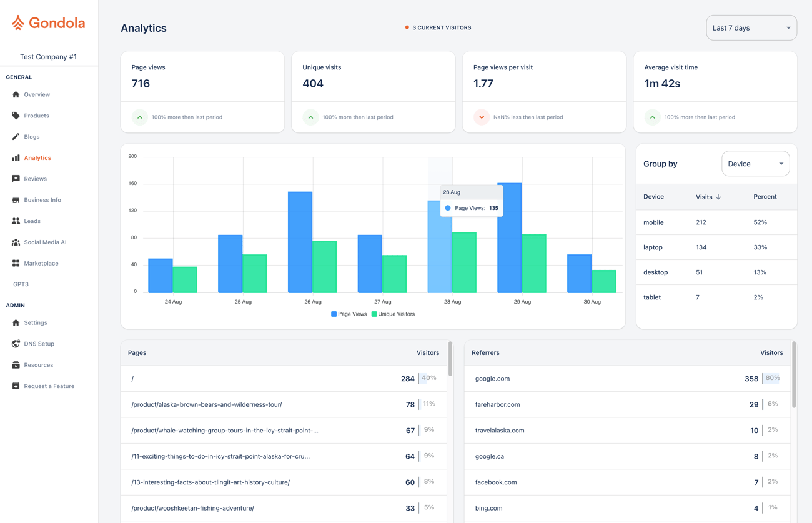Go to Leads in the sidebar
812x523 pixels.
click(x=32, y=221)
